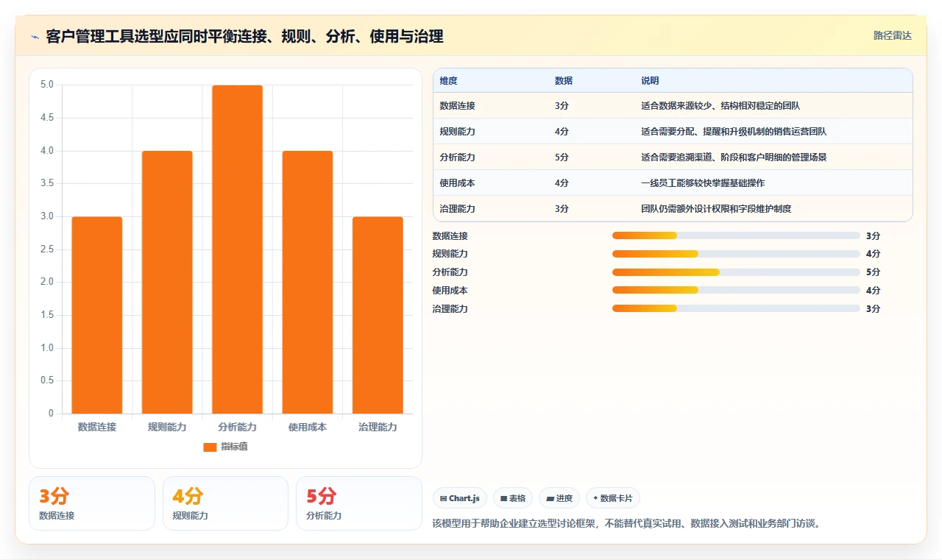Click the 进度 tag chip

(x=559, y=498)
